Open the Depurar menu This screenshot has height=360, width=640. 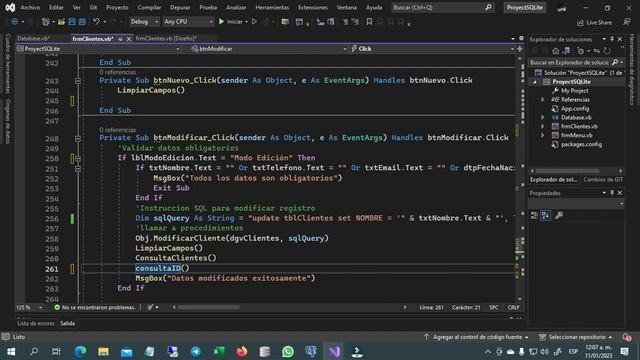pyautogui.click(x=180, y=7)
